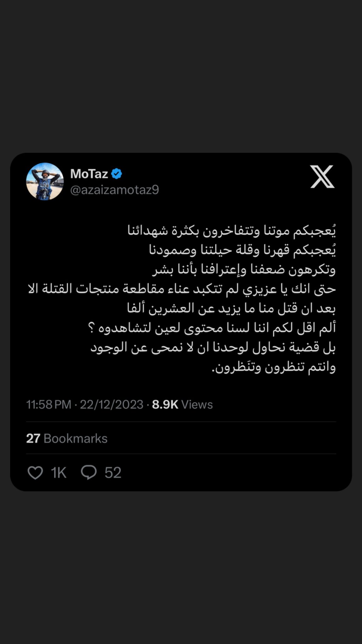Click the 52 replies count

click(113, 473)
